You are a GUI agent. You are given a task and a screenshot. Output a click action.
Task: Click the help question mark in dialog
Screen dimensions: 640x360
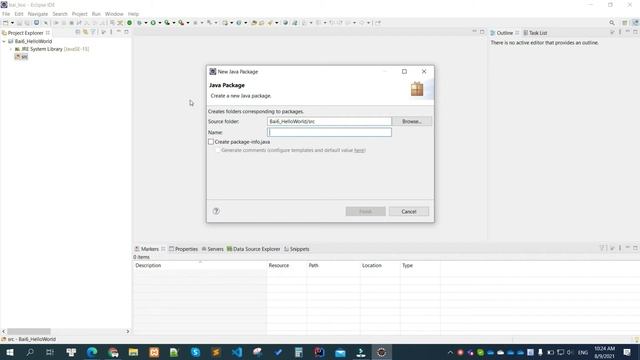(216, 211)
